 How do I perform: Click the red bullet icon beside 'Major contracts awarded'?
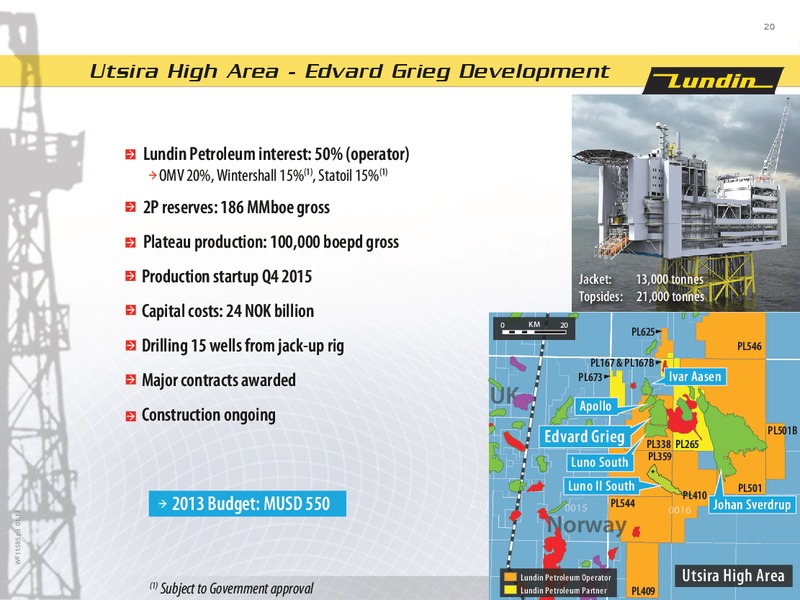(x=131, y=380)
